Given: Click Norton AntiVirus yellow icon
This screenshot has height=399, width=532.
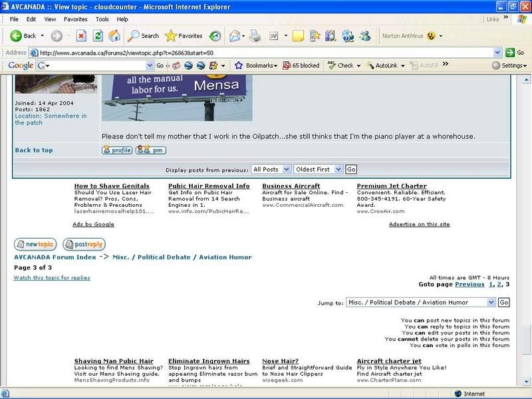Looking at the screenshot, I should point(431,36).
